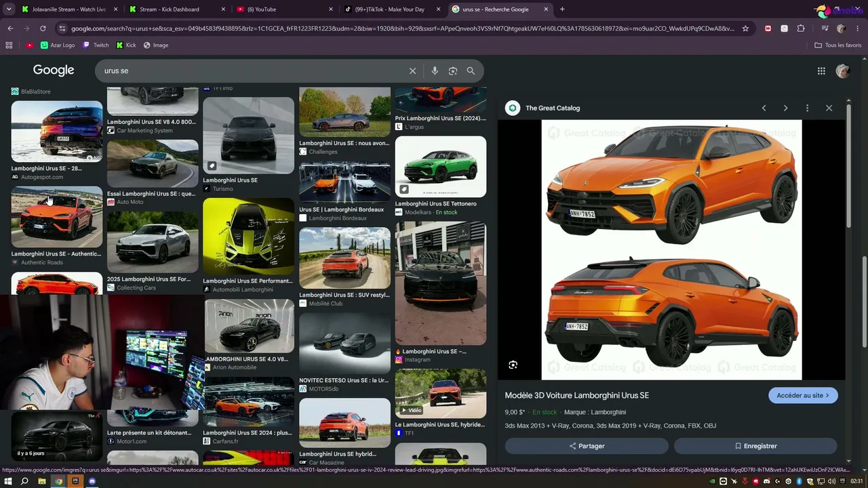
Task: Open File Explorer from the taskbar
Action: [x=41, y=481]
